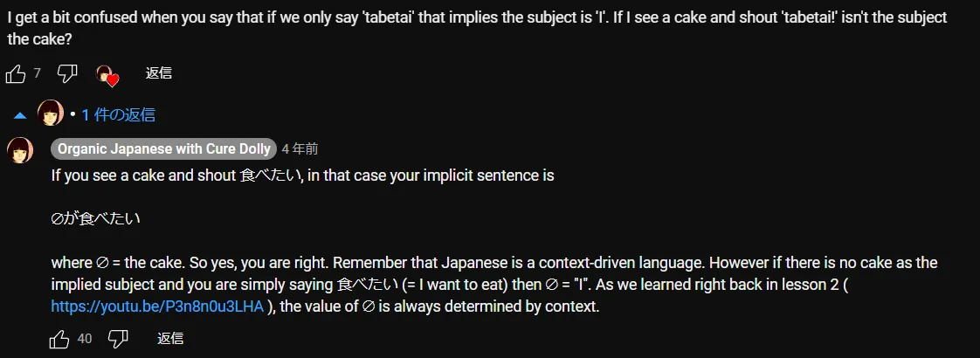980x358 pixels.
Task: Click 返信 under Cure Dolly's reply
Action: pyautogui.click(x=170, y=338)
